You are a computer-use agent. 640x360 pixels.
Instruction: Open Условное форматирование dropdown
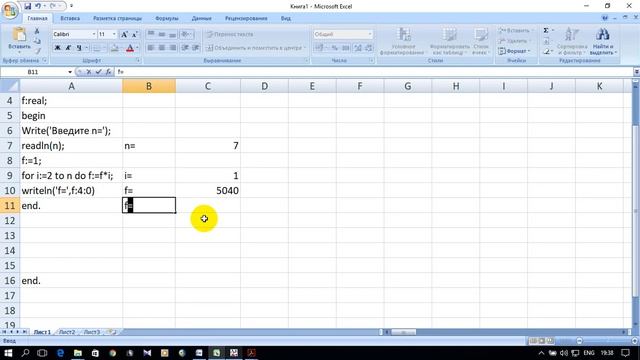(x=403, y=41)
